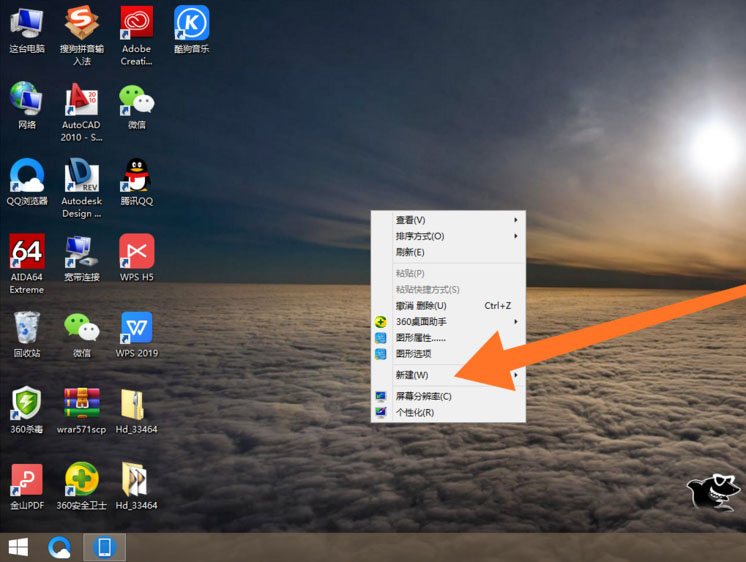Select the AIDA64 Extreme icon
Screen dimensions: 746x562
(x=27, y=264)
